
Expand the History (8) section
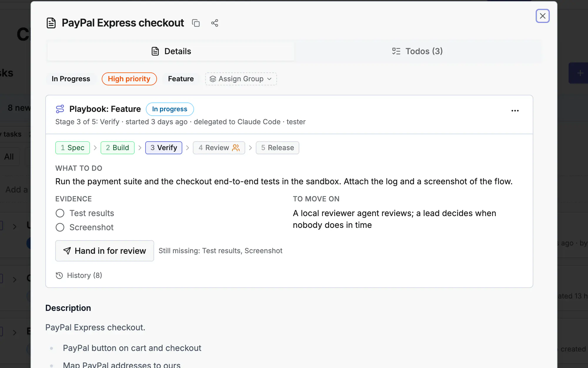79,275
